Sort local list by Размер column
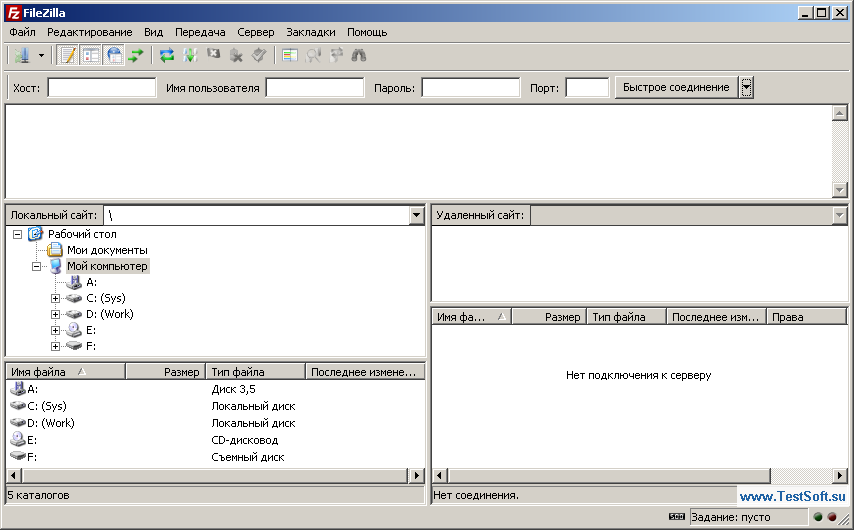Screen dimensions: 854x530 click(166, 371)
